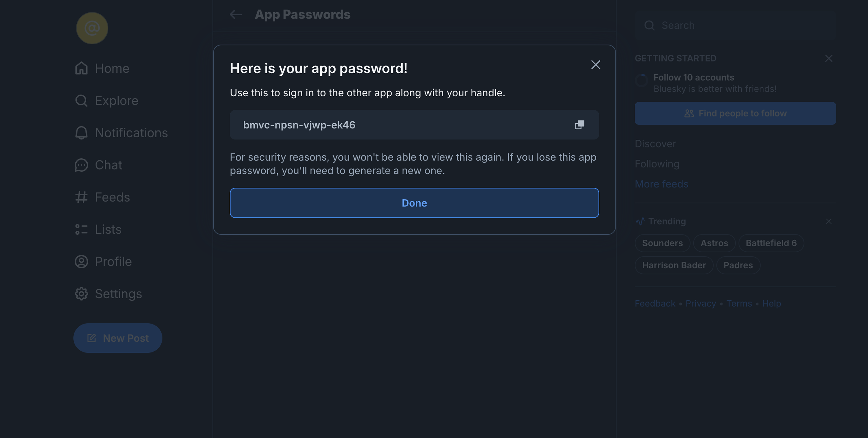Open Settings from the sidebar
Image resolution: width=868 pixels, height=438 pixels.
[x=108, y=294]
